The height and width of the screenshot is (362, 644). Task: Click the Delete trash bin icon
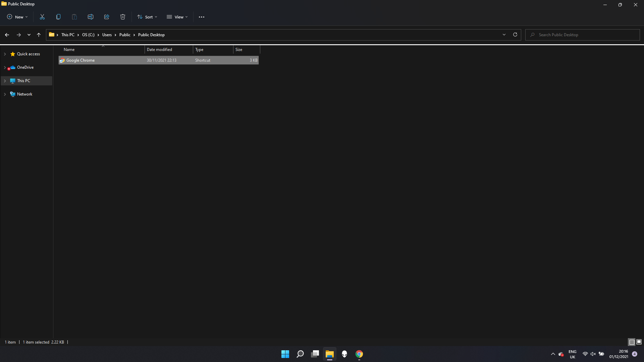point(123,17)
